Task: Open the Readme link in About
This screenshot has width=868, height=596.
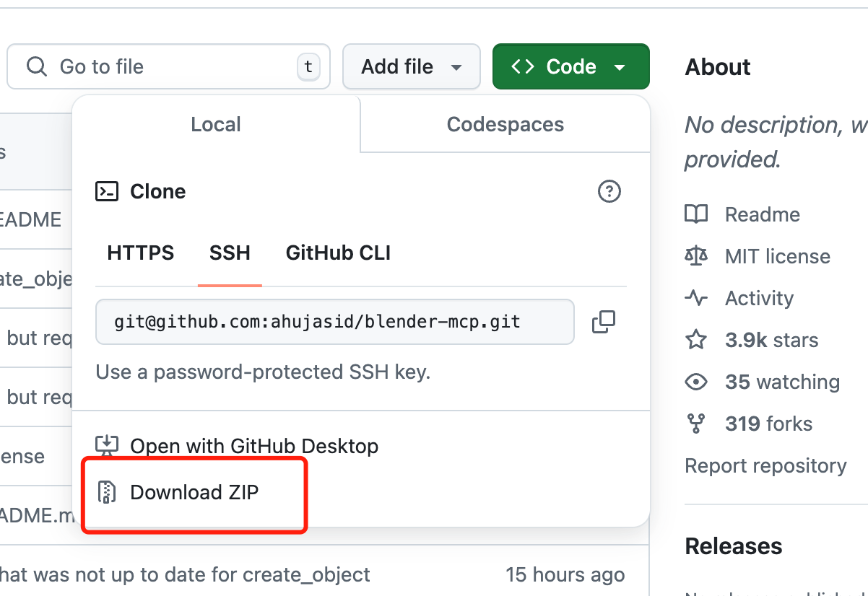Action: [763, 214]
